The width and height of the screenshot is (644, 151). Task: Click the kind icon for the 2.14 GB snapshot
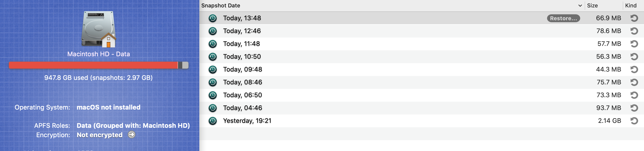coord(634,121)
